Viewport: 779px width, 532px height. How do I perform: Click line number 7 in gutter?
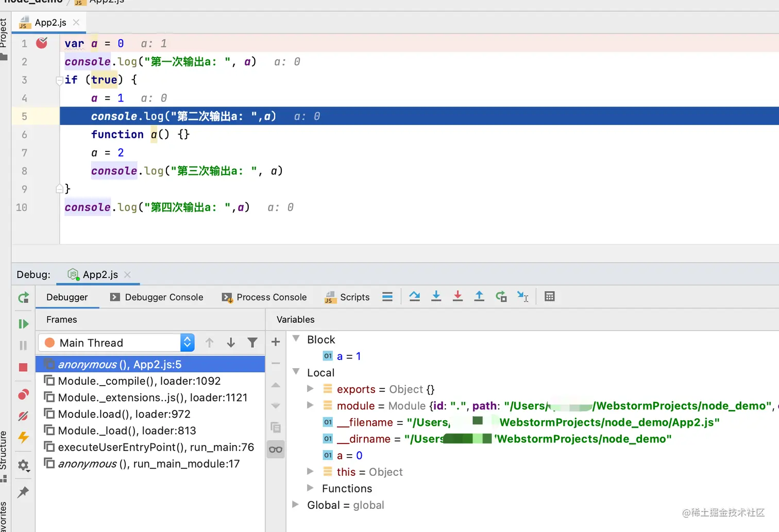[x=24, y=152]
